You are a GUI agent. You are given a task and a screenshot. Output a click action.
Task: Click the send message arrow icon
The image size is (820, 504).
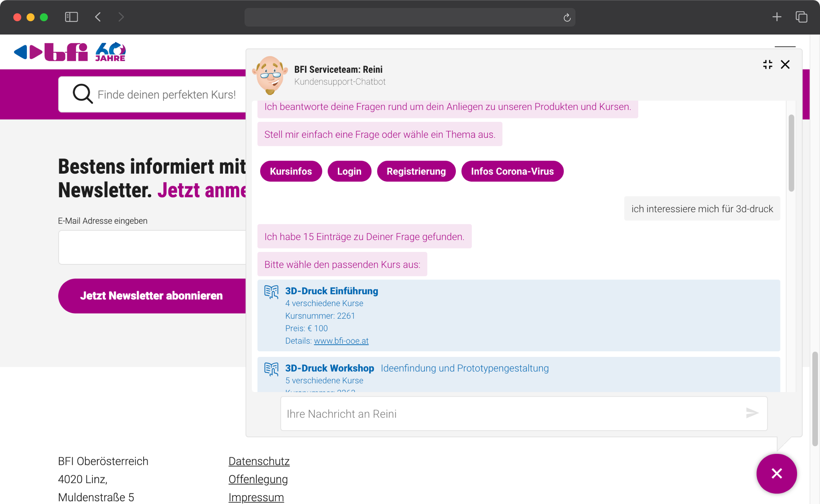click(752, 413)
